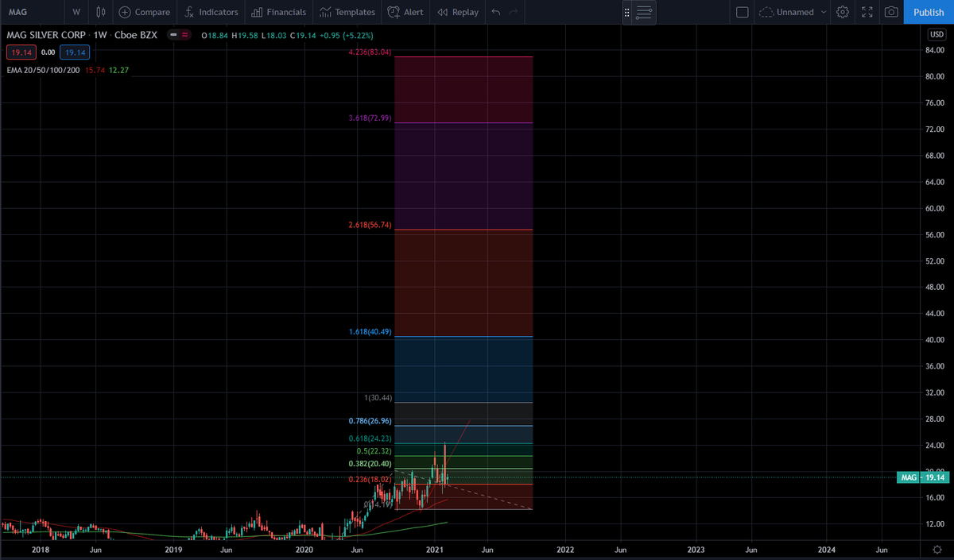Click the 2021 label on the time axis
The width and height of the screenshot is (954, 560).
435,550
